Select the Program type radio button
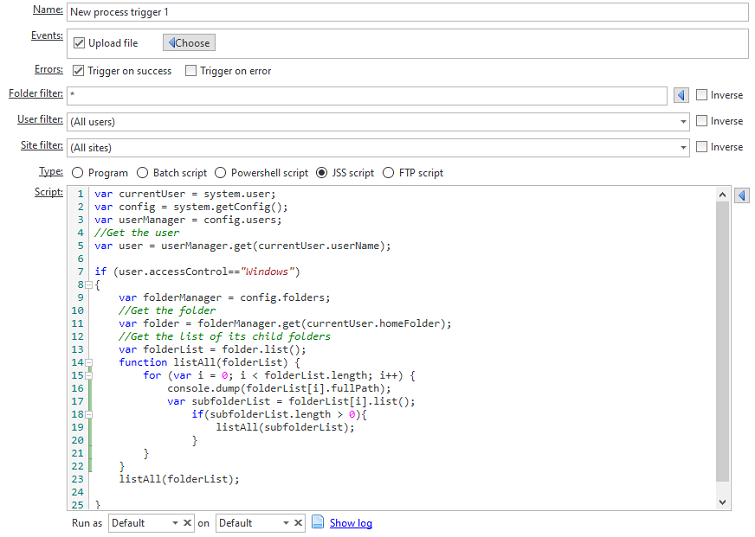The image size is (755, 537). 77,173
